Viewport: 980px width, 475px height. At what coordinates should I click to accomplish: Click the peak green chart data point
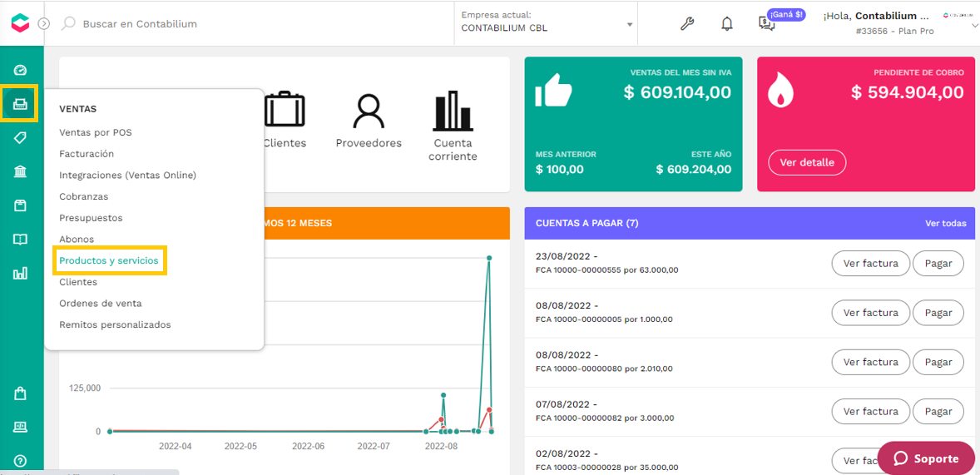[489, 258]
